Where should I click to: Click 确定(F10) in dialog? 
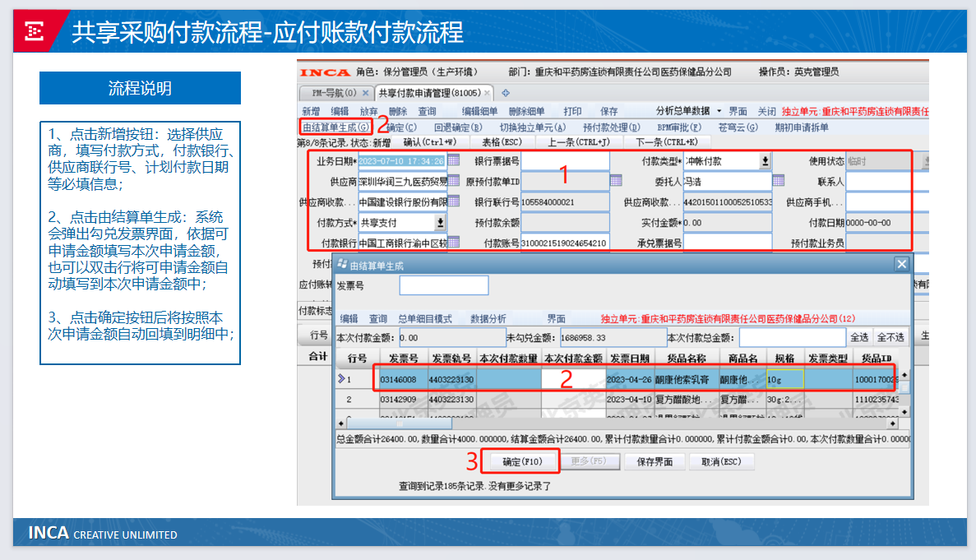(522, 461)
